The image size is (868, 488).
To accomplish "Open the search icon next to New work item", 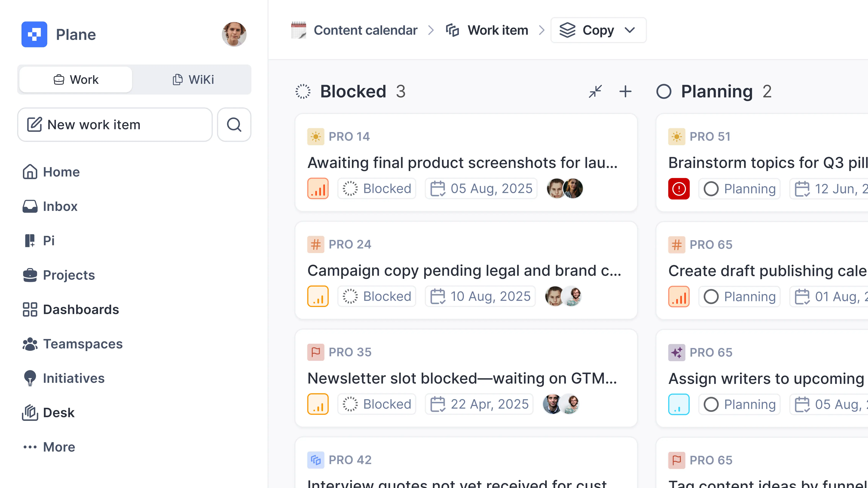I will tap(234, 125).
